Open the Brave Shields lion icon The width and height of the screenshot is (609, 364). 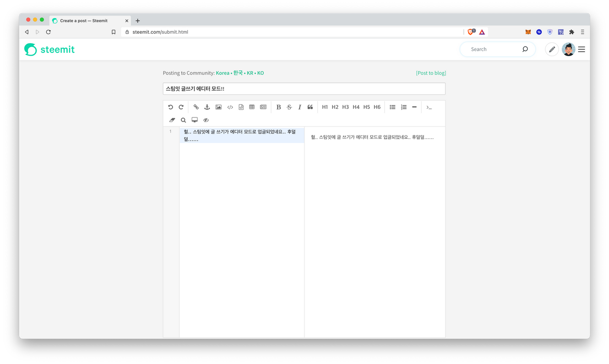(471, 32)
